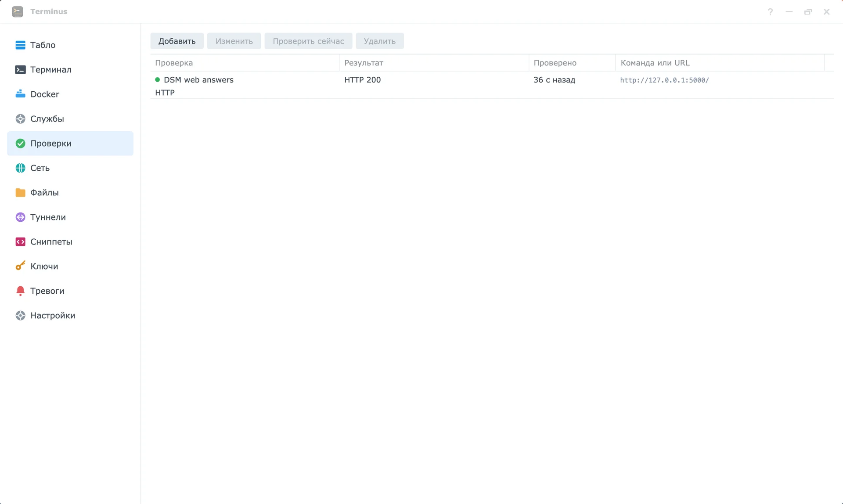The width and height of the screenshot is (843, 504).
Task: Click the Файлы folder icon
Action: pos(20,192)
